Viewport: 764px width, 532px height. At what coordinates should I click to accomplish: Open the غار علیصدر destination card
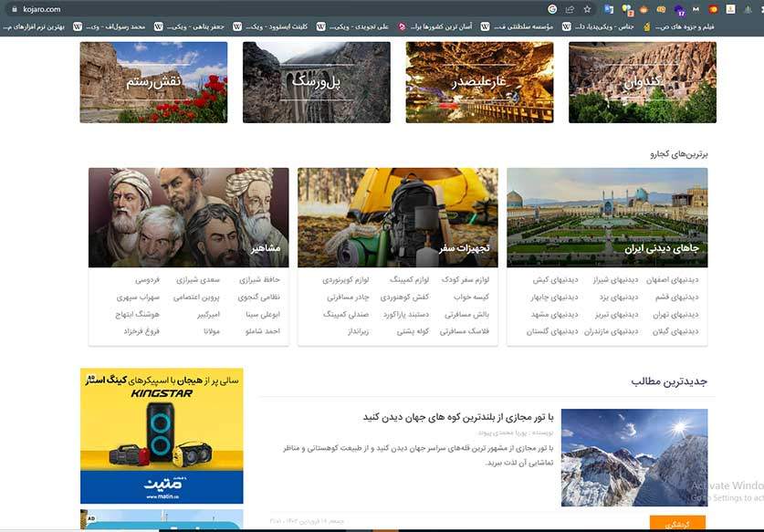click(x=479, y=82)
